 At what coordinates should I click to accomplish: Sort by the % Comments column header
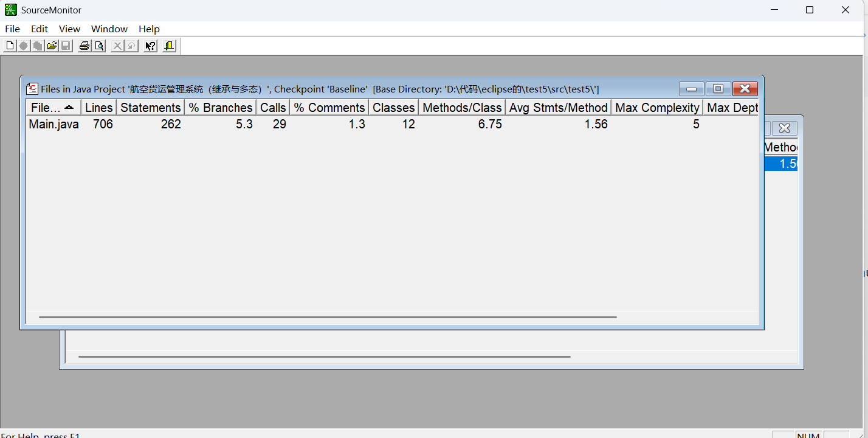pyautogui.click(x=329, y=108)
